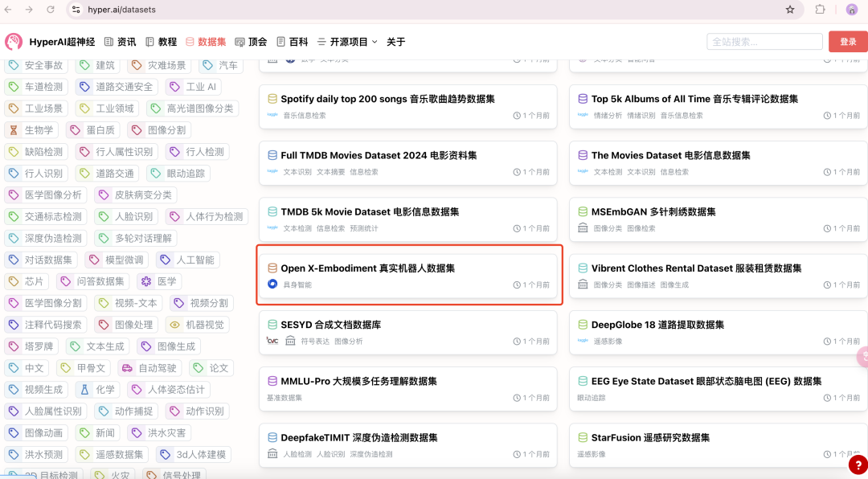868x479 pixels.
Task: Open the DeepGlobe 18 dataset card
Action: [x=657, y=325]
